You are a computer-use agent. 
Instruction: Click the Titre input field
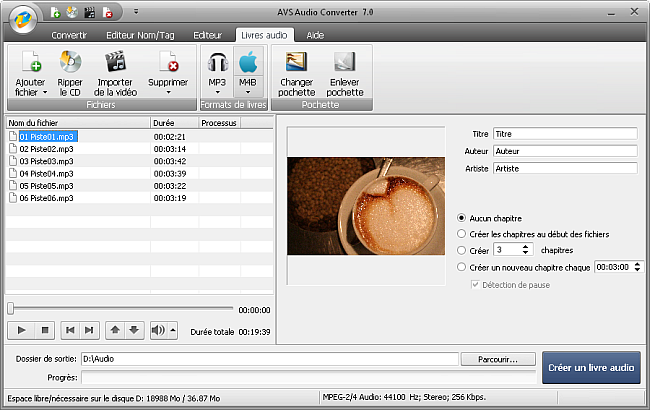pos(565,134)
